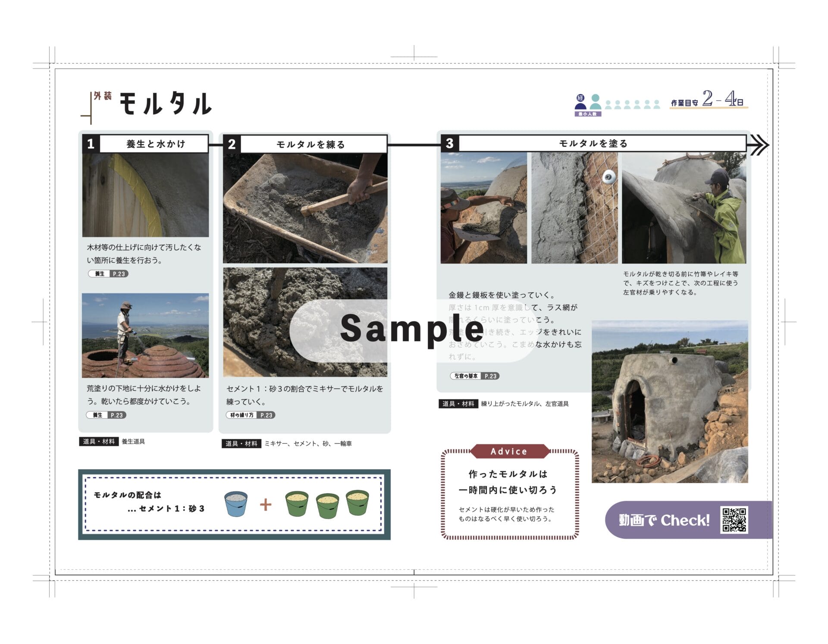Click the Advice ribbon label
828x644 pixels.
click(509, 451)
